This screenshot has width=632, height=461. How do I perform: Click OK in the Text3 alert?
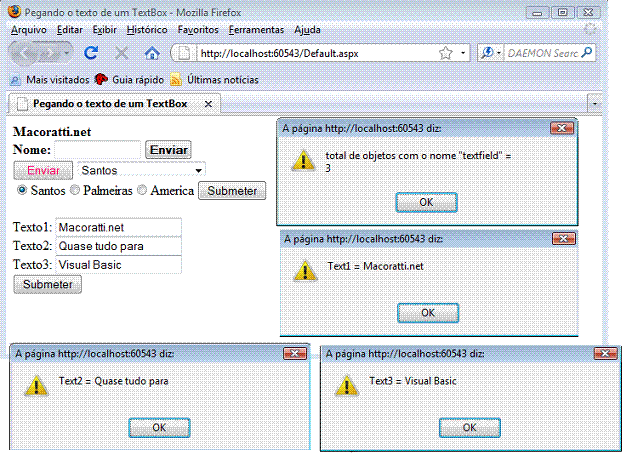pyautogui.click(x=470, y=428)
